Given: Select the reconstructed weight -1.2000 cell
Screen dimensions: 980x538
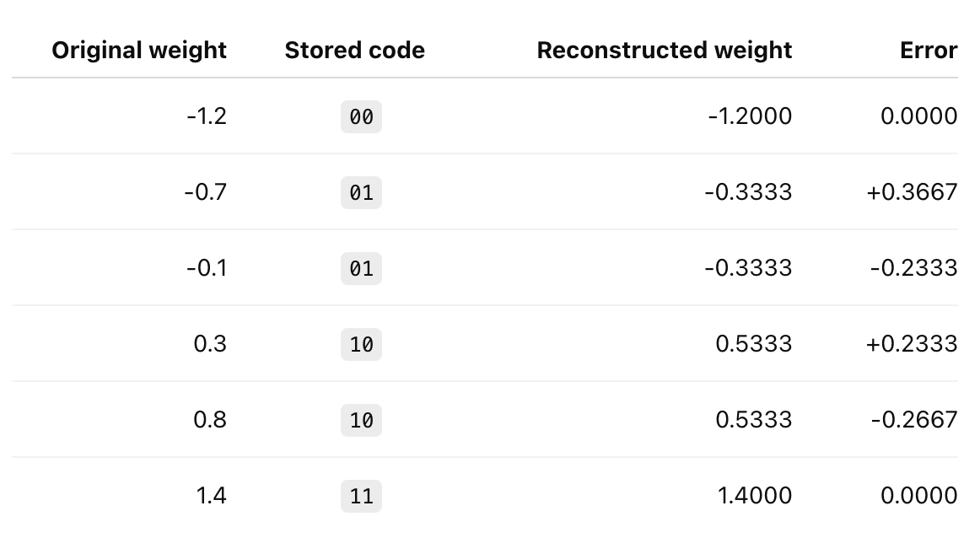Looking at the screenshot, I should (x=750, y=116).
